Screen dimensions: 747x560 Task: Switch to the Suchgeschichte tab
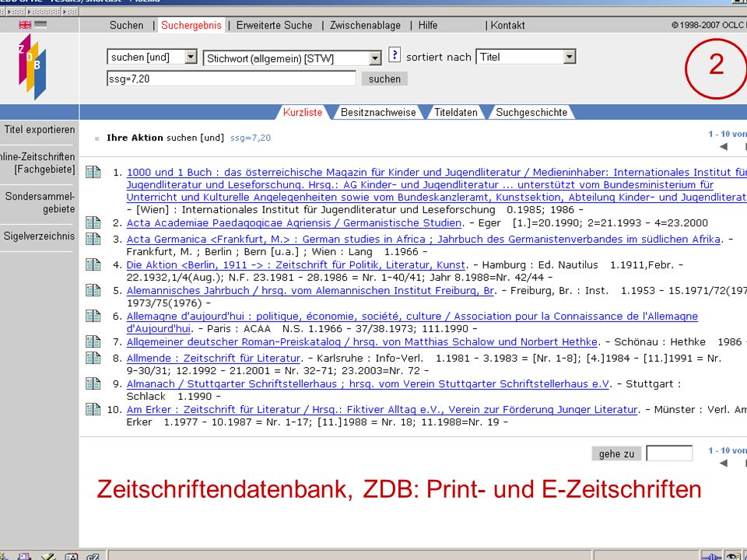531,112
